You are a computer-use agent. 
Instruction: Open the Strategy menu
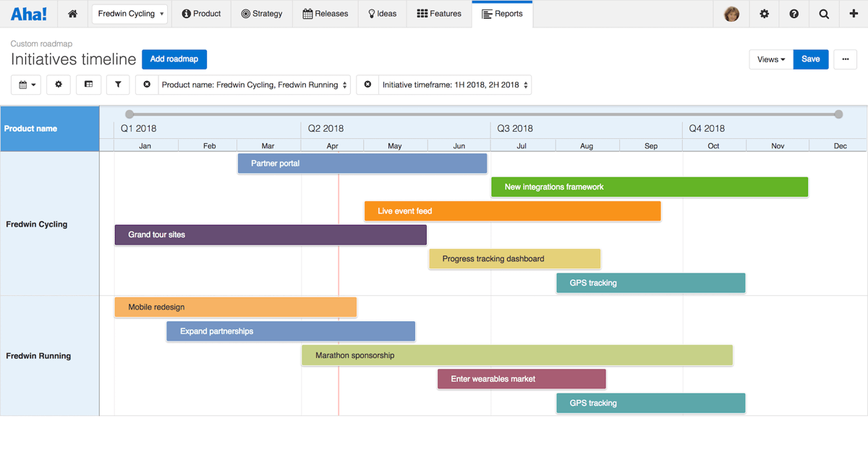(x=261, y=13)
